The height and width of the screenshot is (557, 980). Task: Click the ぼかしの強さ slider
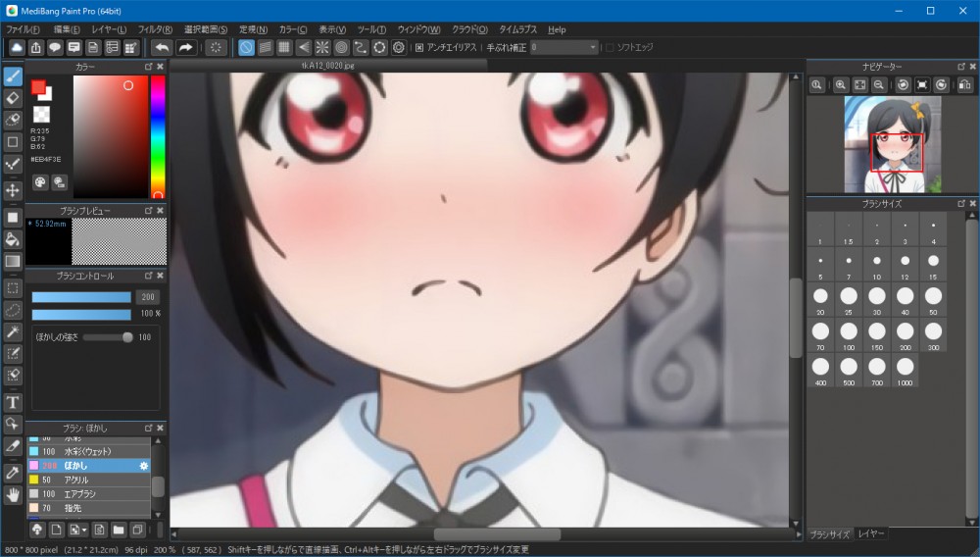click(108, 337)
